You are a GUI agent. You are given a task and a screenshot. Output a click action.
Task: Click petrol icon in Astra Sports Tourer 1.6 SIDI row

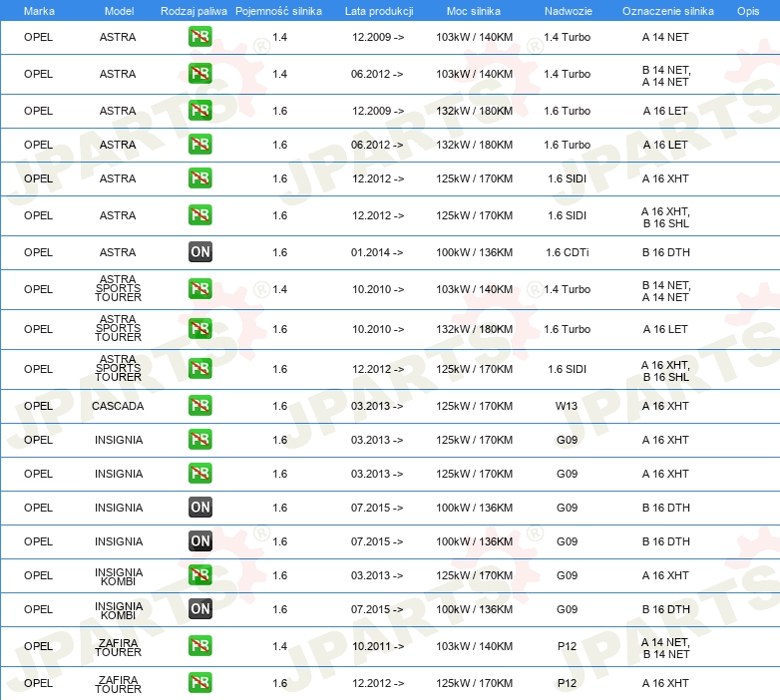pos(199,368)
